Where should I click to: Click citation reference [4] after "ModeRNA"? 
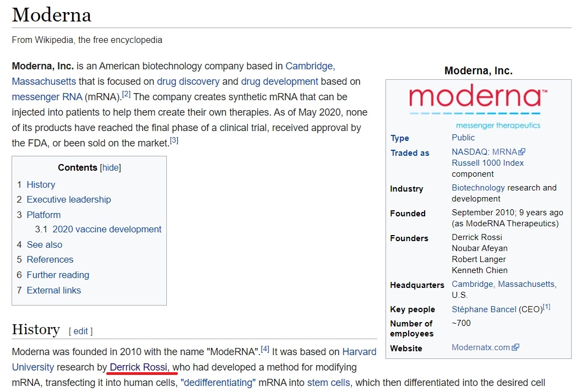coord(265,349)
